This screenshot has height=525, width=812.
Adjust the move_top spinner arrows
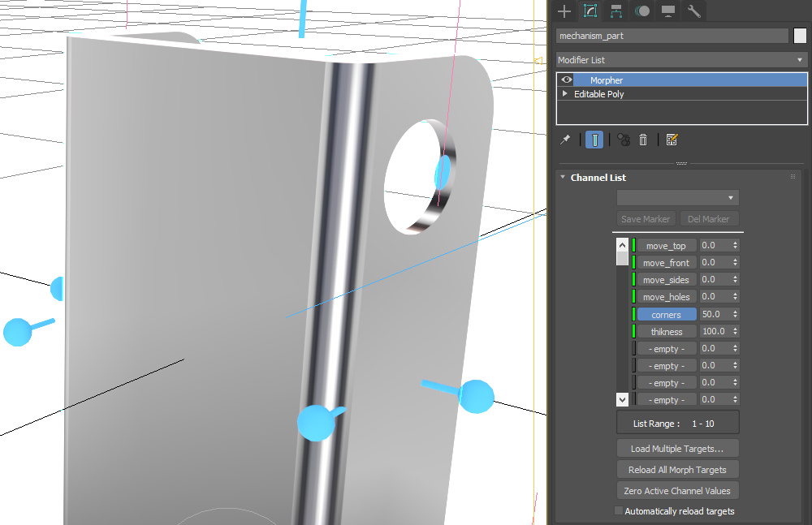pyautogui.click(x=735, y=245)
